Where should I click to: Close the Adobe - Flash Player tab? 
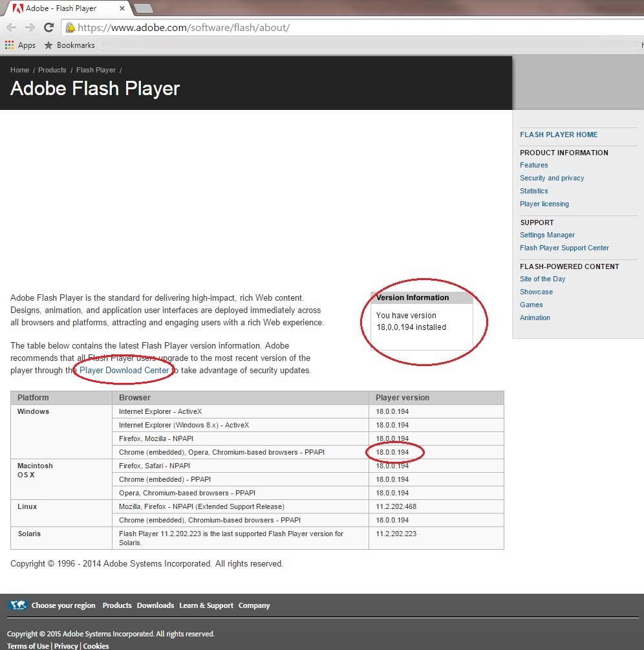pyautogui.click(x=122, y=8)
